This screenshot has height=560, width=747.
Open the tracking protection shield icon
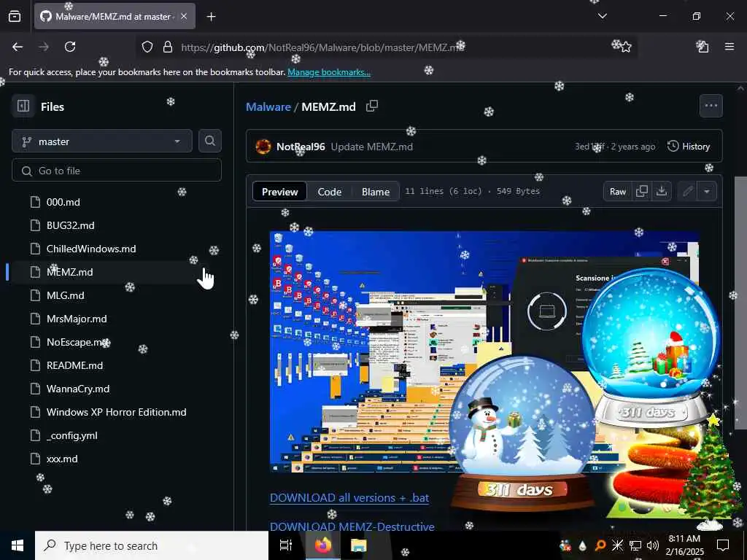point(147,47)
